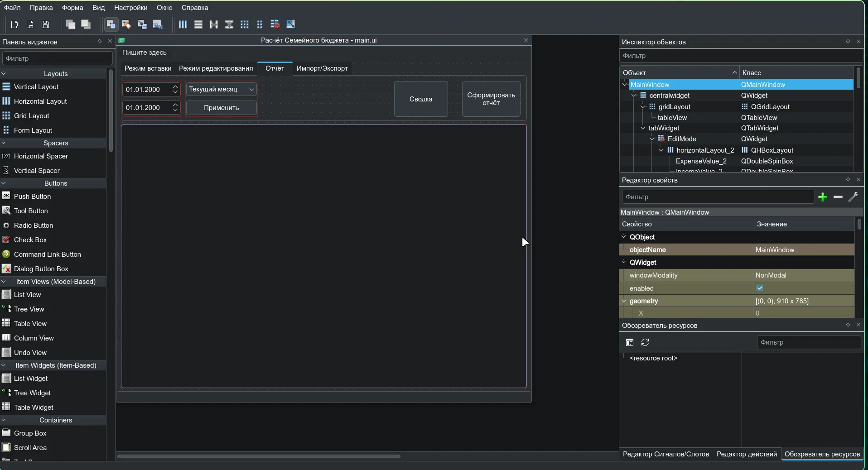This screenshot has width=868, height=470.
Task: Click the Lay Out in Grid icon
Action: pyautogui.click(x=245, y=24)
